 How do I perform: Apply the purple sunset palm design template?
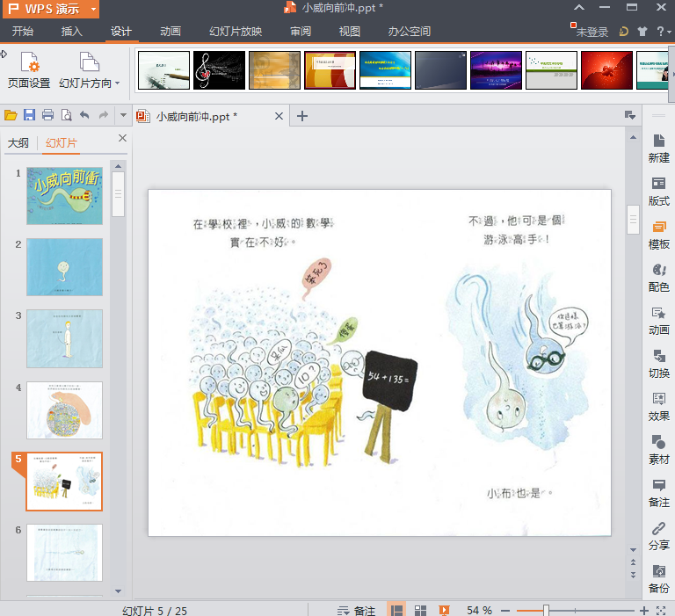pyautogui.click(x=496, y=70)
